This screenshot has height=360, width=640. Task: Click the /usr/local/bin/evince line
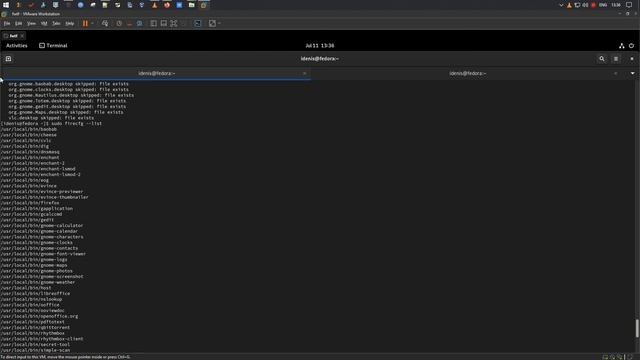29,186
